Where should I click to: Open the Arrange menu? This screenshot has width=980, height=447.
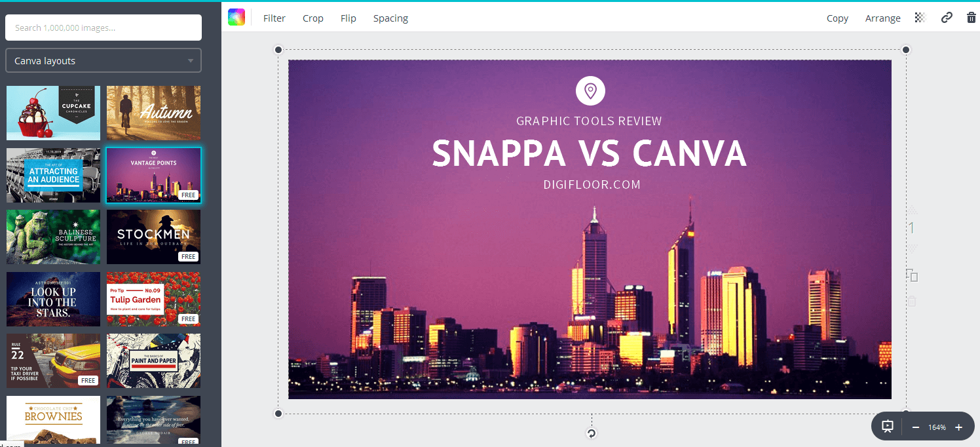pyautogui.click(x=882, y=18)
